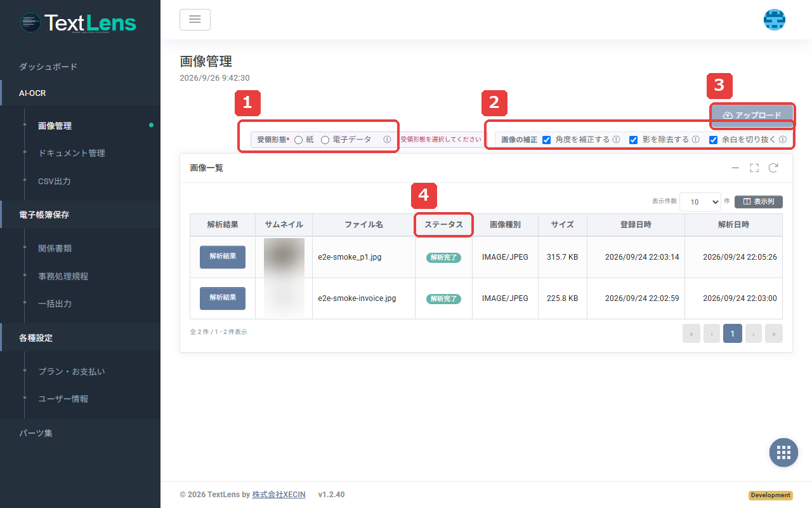This screenshot has width=812, height=508.
Task: Open 関係書類 in the sidebar
Action: 55,248
